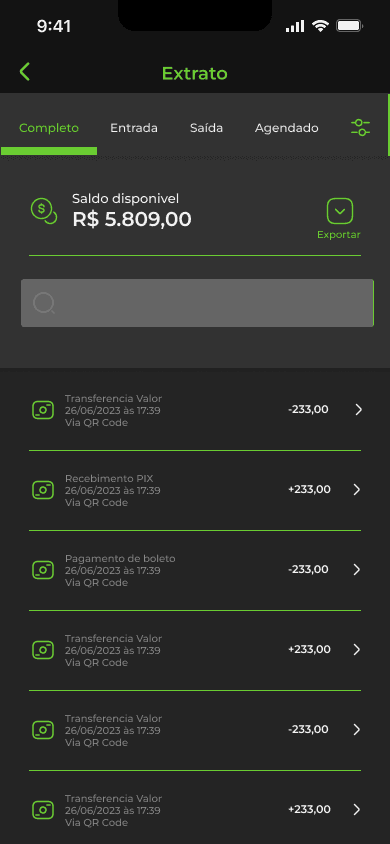
Task: Tap the Recebimento PIX transaction icon
Action: point(43,489)
